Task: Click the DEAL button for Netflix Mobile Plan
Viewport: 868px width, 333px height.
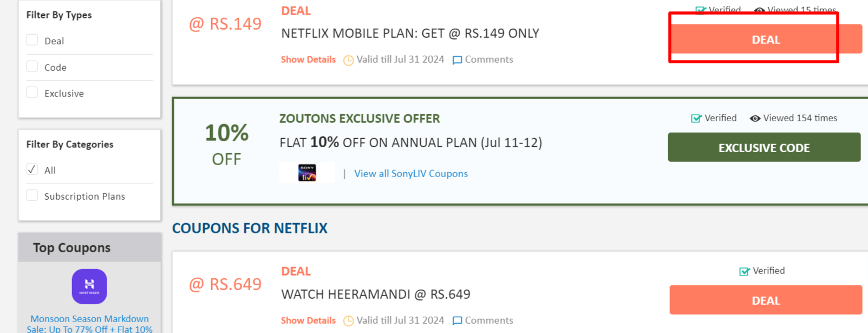Action: pyautogui.click(x=765, y=39)
